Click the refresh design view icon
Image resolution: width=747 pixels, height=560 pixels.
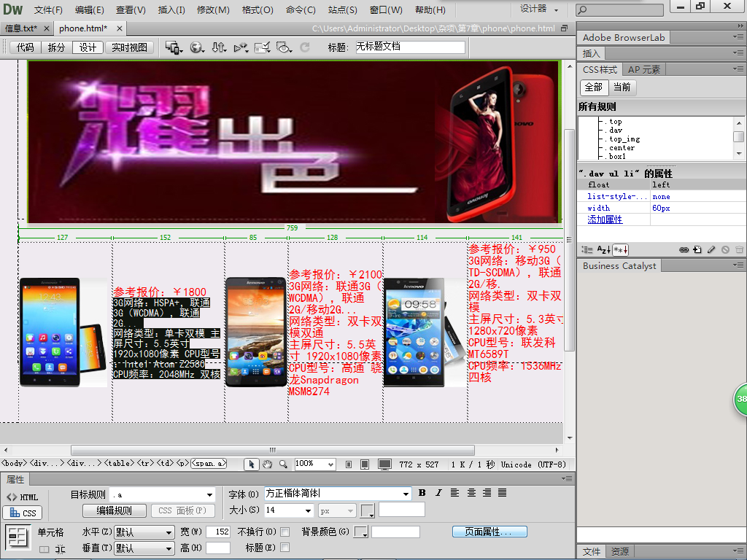(305, 47)
